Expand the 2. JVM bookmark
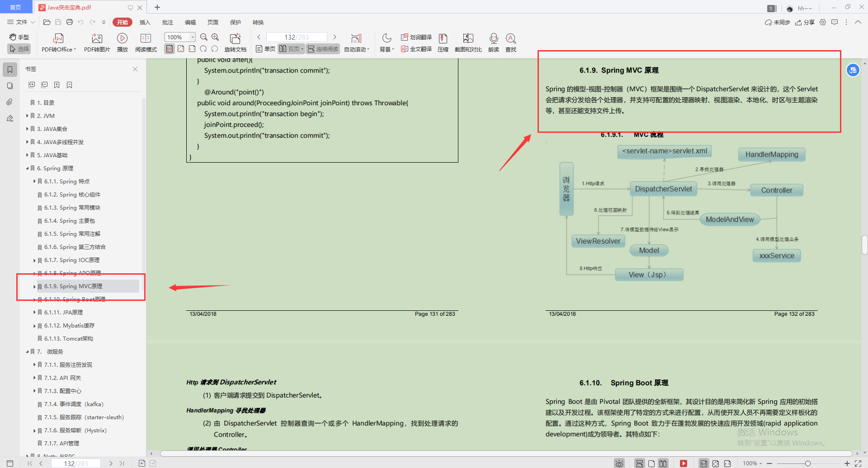The image size is (868, 468). [27, 116]
